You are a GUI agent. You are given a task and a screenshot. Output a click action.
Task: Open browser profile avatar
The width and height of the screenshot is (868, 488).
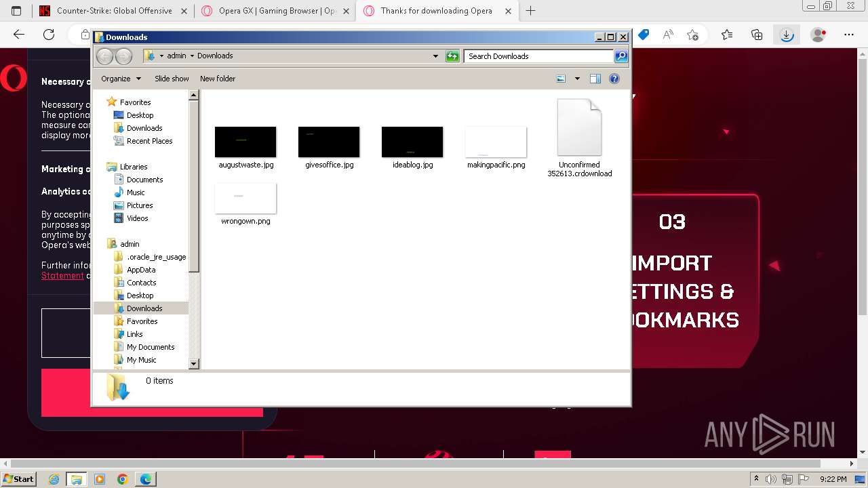pos(818,35)
